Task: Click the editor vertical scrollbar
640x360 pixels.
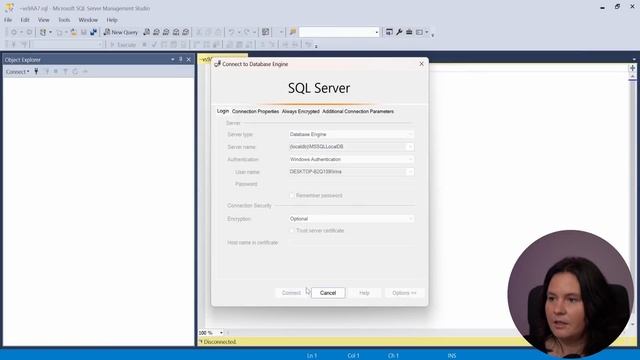Action: pos(633,200)
